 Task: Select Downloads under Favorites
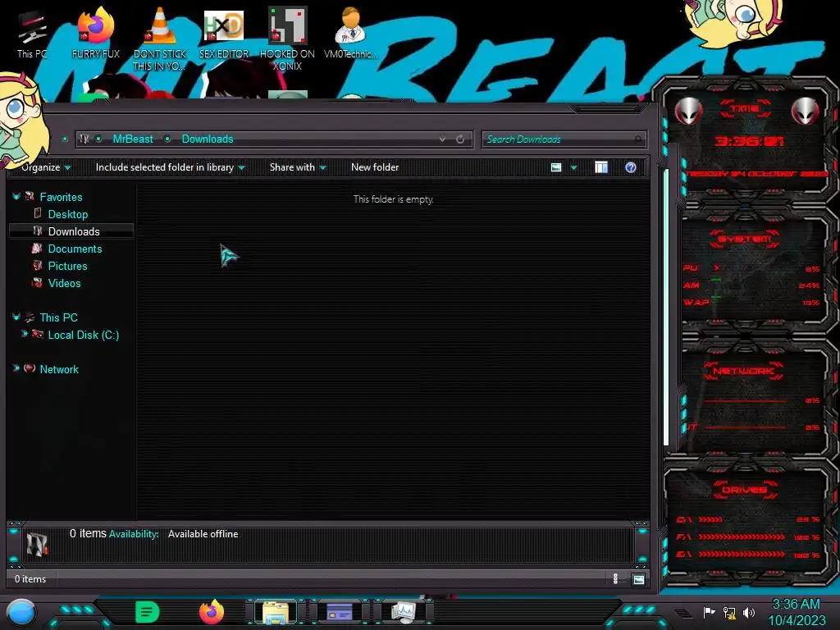[x=71, y=231]
